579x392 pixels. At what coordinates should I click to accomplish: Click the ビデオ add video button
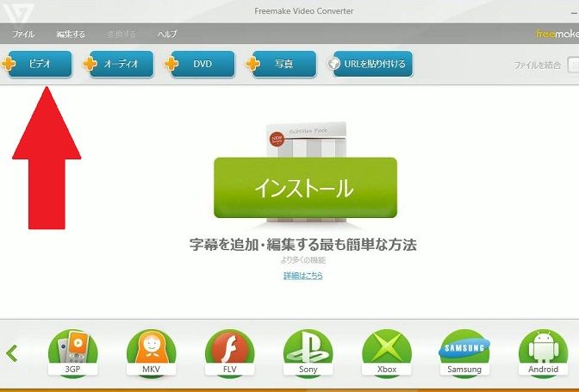click(40, 64)
